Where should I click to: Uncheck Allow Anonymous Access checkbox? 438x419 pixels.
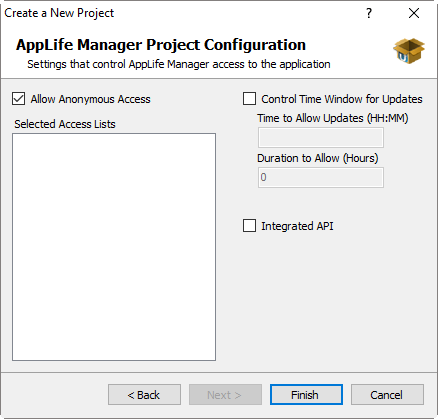click(x=18, y=99)
